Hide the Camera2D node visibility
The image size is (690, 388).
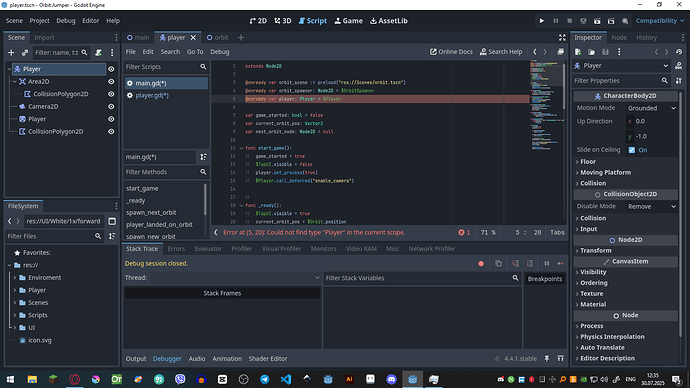click(x=111, y=106)
